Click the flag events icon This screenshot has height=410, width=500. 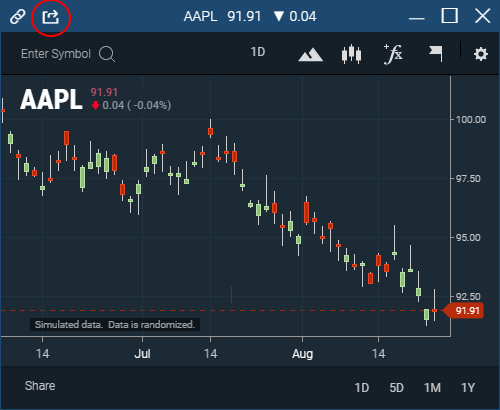coord(436,54)
